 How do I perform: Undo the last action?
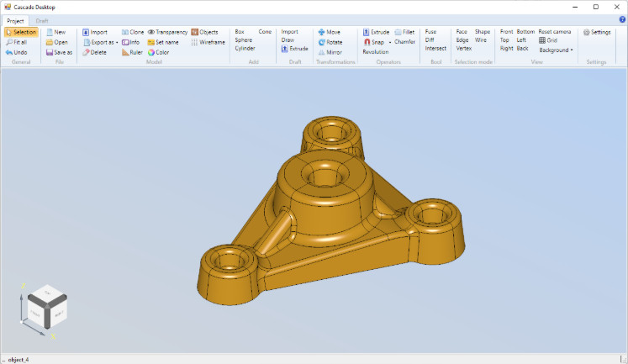17,52
